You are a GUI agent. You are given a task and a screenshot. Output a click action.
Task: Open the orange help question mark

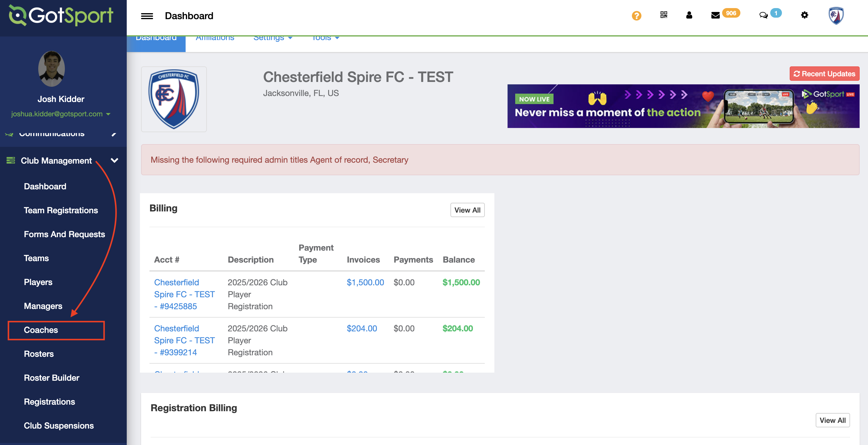636,16
